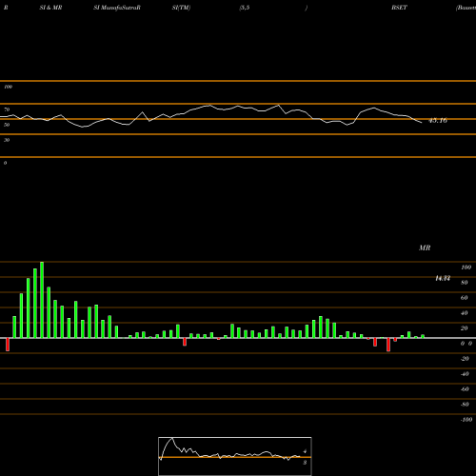Select the MR axis label 80
Image resolution: width=476 pixels, height=476 pixels.
pos(465,283)
